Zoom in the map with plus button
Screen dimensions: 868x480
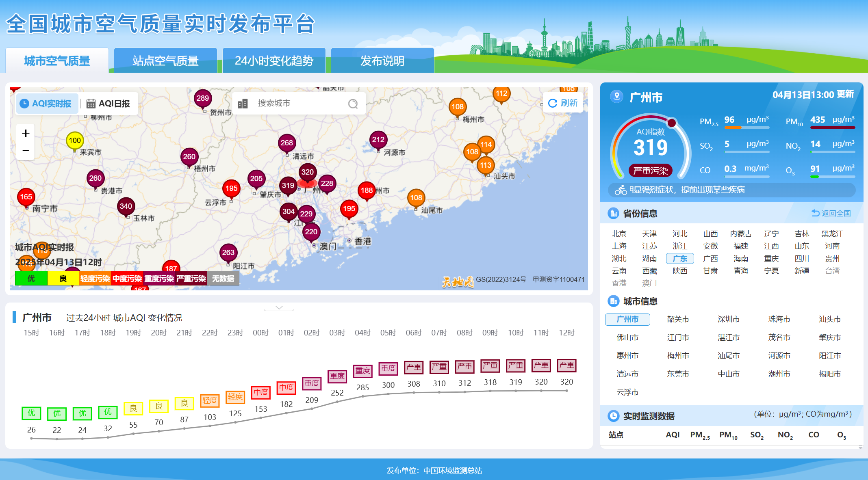click(x=26, y=133)
